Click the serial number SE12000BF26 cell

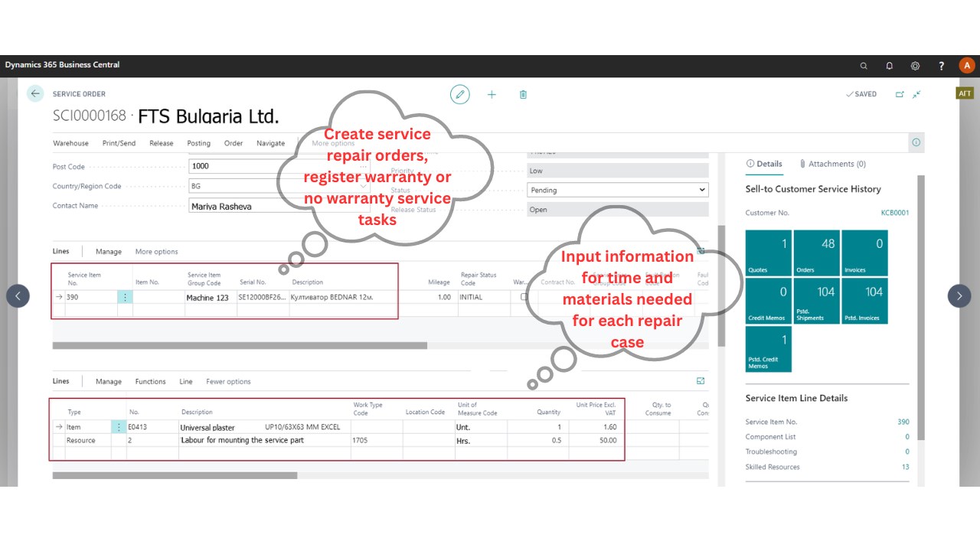click(x=262, y=297)
